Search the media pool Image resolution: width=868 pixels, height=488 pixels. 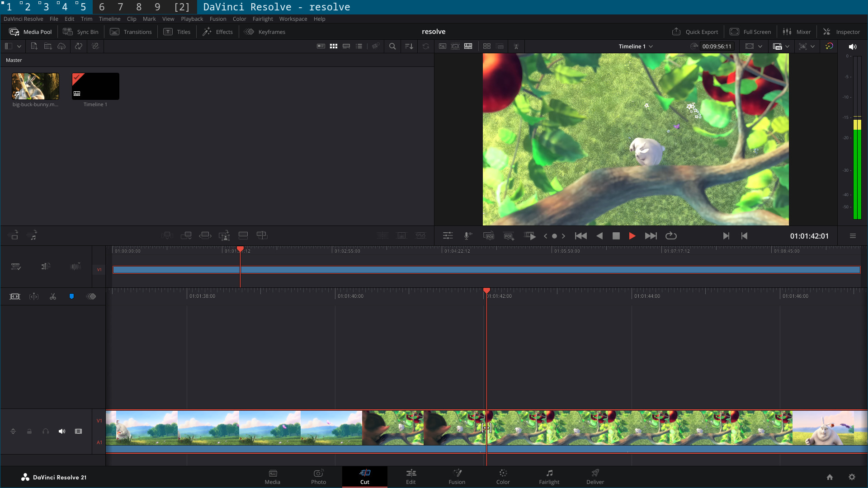[x=392, y=46]
